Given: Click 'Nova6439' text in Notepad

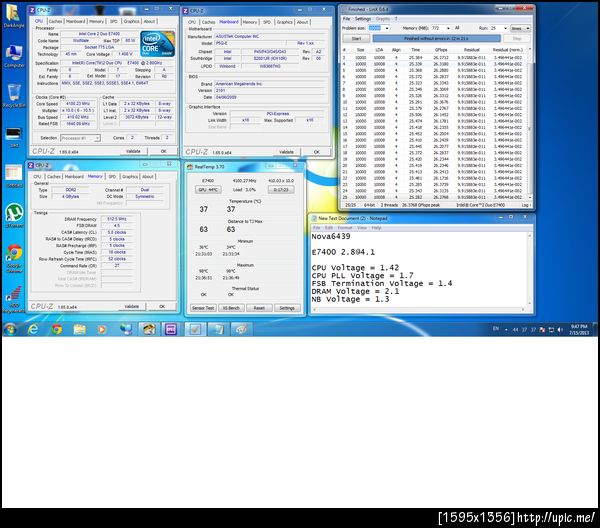Looking at the screenshot, I should tap(331, 236).
